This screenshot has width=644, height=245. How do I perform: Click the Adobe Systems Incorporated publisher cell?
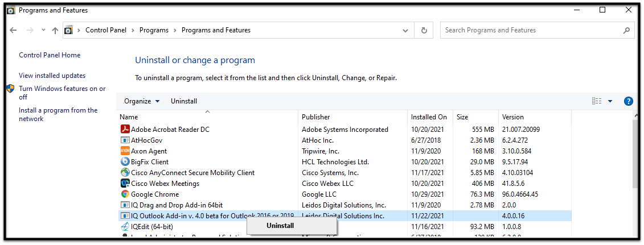345,130
